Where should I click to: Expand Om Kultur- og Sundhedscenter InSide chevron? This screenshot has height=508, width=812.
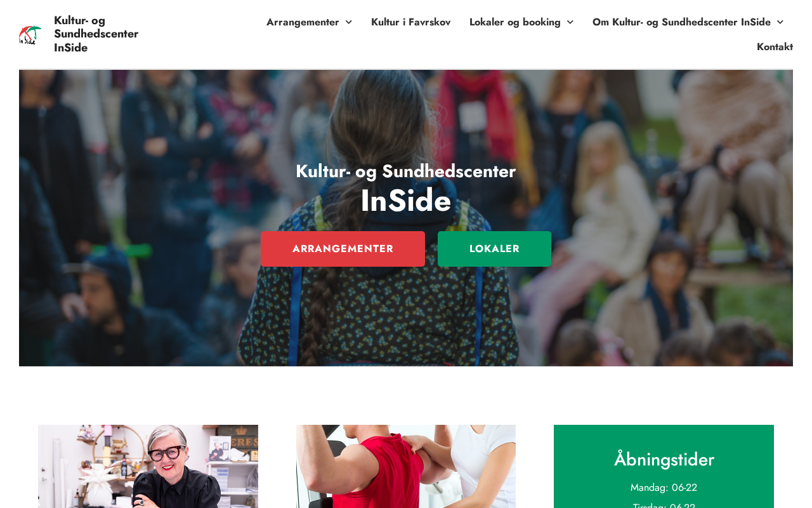(x=780, y=22)
